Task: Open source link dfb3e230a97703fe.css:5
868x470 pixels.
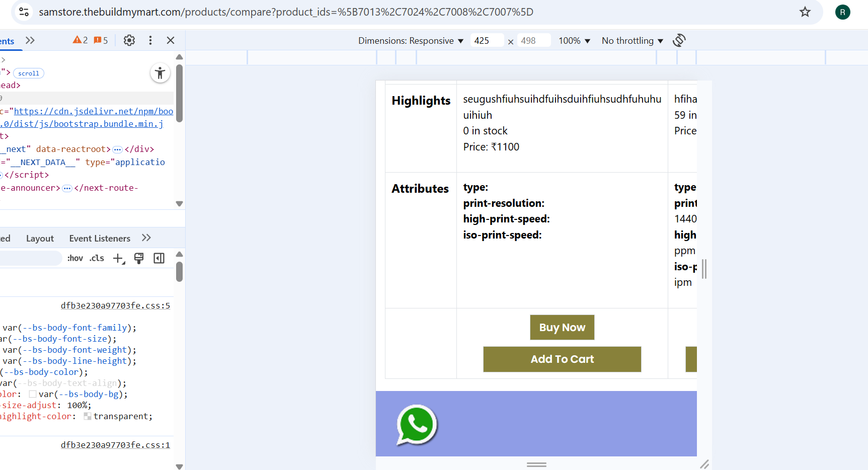Action: tap(115, 305)
